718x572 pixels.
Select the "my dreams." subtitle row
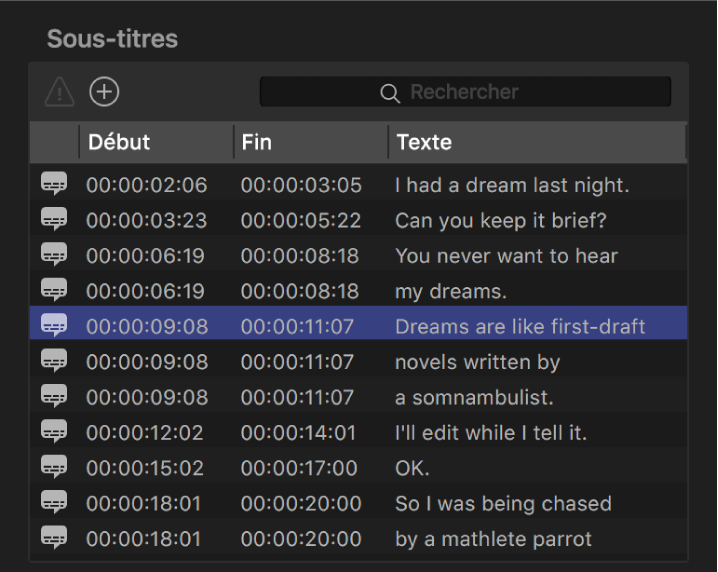(450, 290)
